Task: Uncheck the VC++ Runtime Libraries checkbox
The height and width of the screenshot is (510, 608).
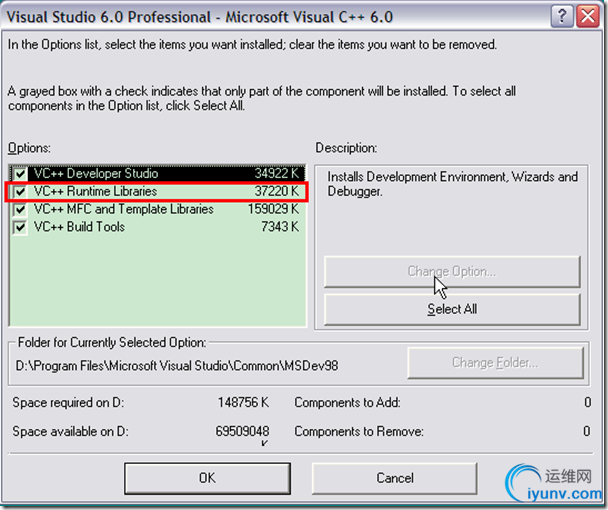Action: coord(20,191)
